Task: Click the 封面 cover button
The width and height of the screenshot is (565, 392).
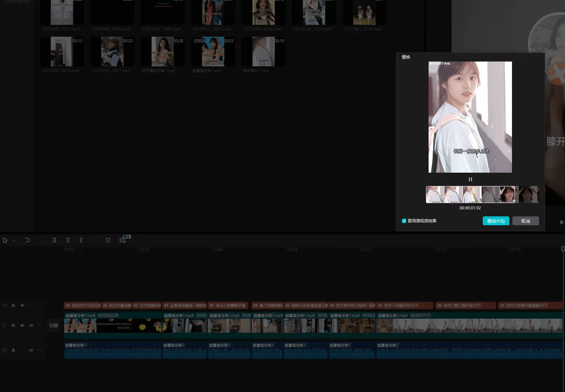Action: 53,325
